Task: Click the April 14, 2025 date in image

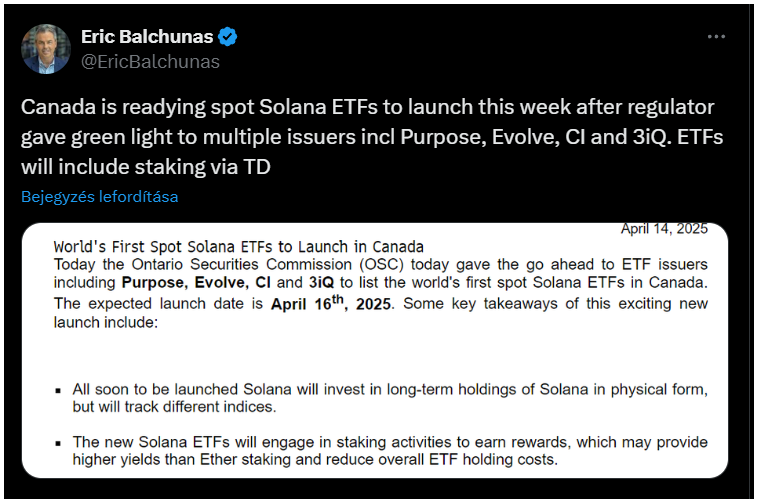Action: pyautogui.click(x=664, y=229)
